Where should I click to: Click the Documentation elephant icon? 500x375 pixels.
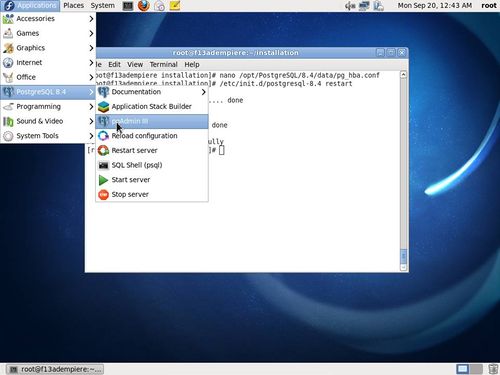(103, 92)
